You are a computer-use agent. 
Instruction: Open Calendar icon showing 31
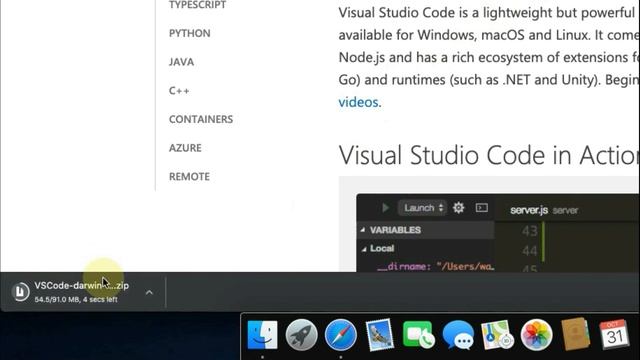point(614,335)
